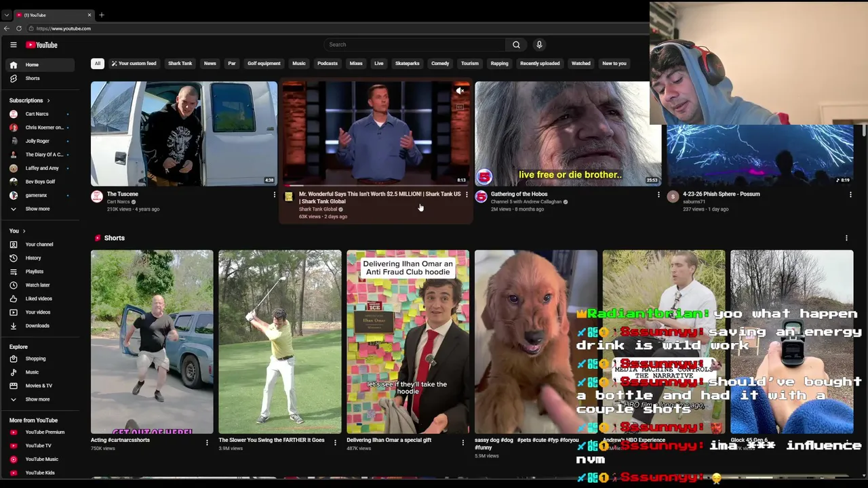868x488 pixels.
Task: Select the All filter chip
Action: [98, 64]
